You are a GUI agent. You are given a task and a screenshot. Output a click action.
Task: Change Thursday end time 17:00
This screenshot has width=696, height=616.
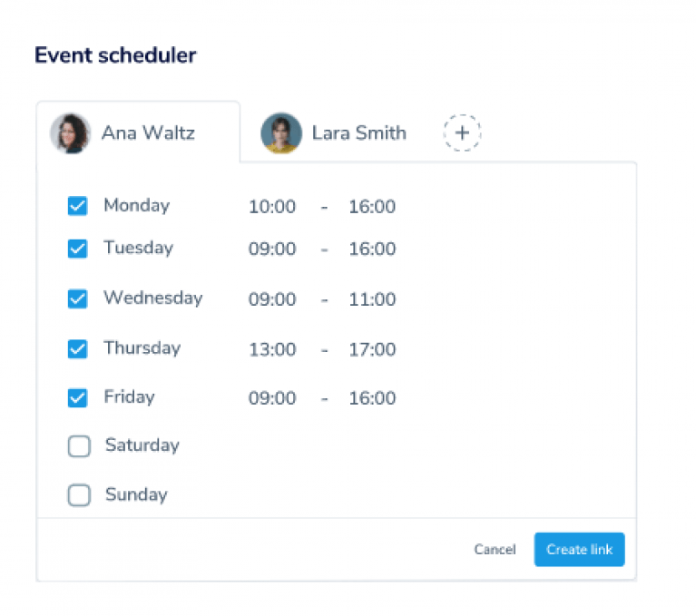372,349
